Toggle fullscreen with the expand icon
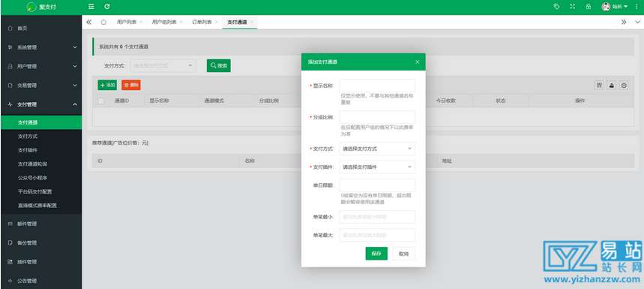The image size is (644, 289). (573, 7)
